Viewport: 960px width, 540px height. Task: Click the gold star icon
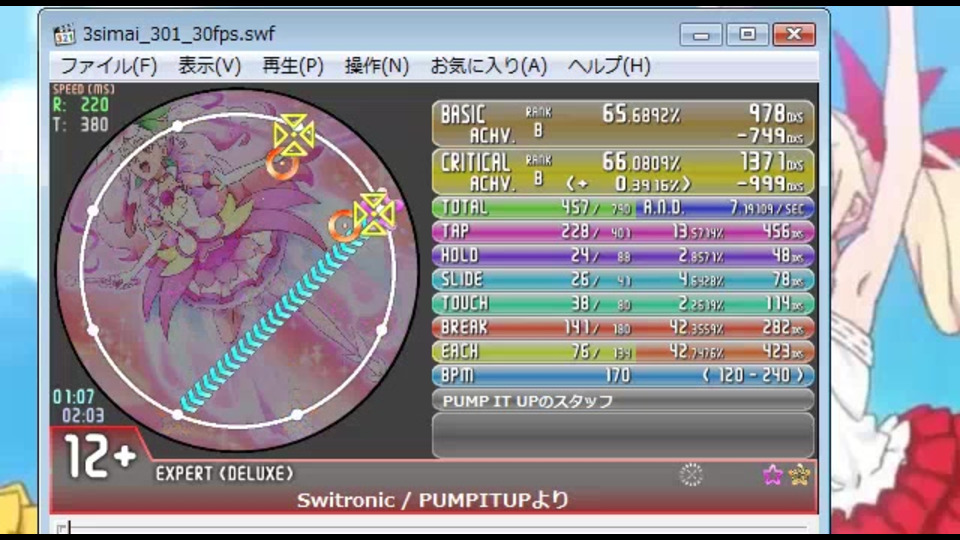tap(800, 474)
